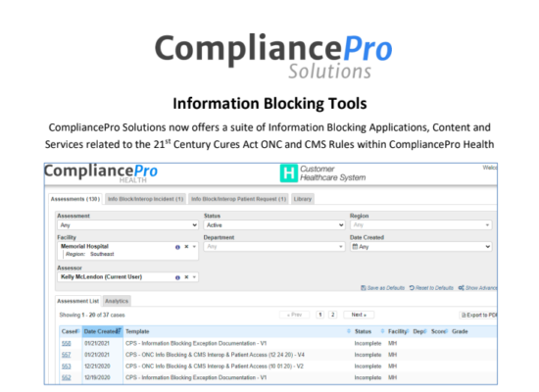Click the green H Customer Healthcare System logo
Screen dimensions: 539x392
(288, 172)
